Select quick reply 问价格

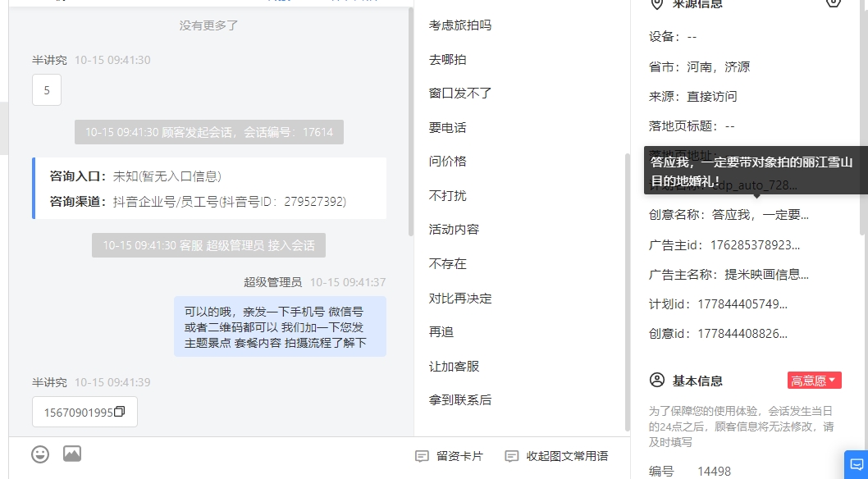[x=447, y=162]
